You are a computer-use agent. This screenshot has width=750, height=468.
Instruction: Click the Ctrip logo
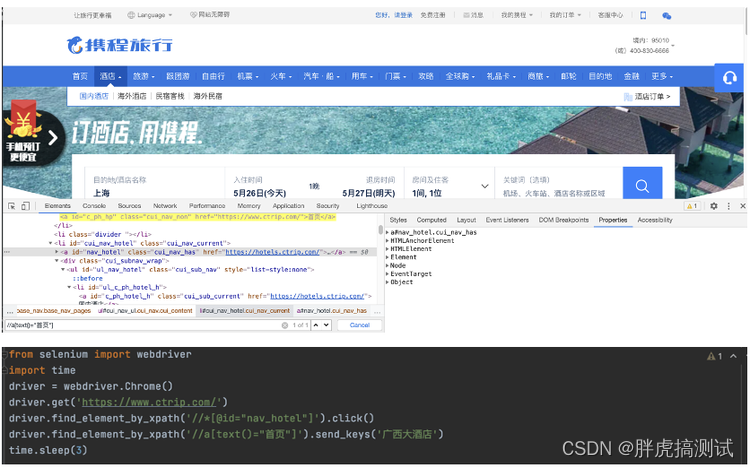tap(120, 45)
